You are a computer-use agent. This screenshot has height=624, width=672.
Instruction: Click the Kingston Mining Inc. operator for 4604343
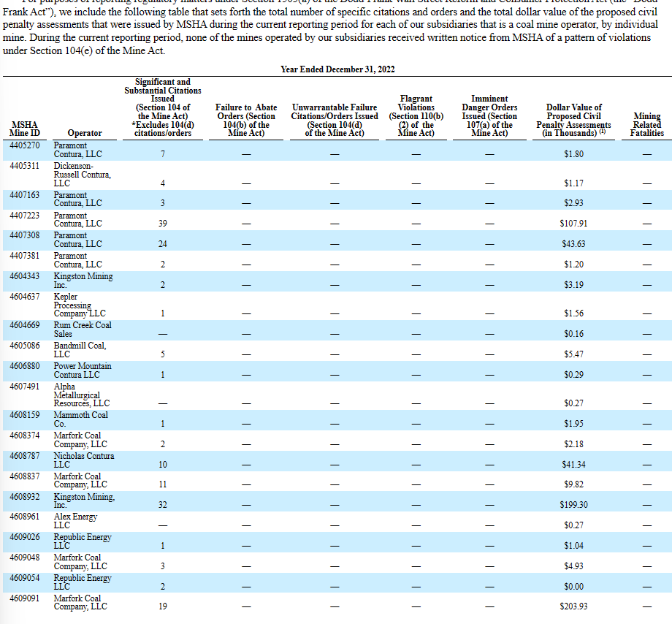pos(83,281)
